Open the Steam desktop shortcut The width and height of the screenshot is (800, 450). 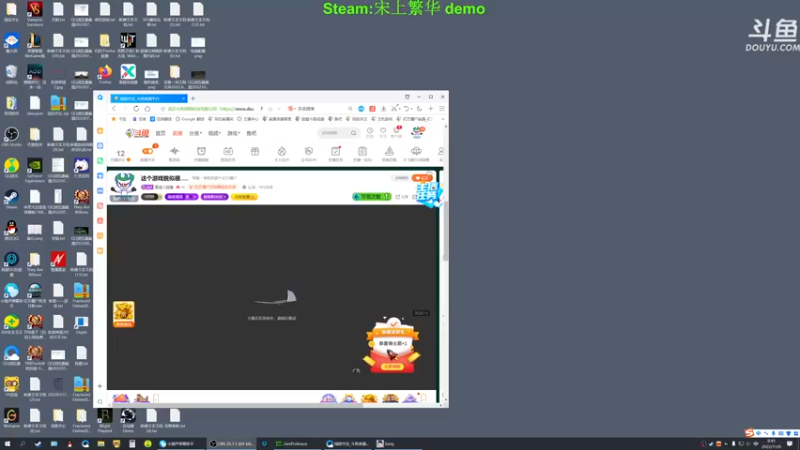[x=11, y=199]
